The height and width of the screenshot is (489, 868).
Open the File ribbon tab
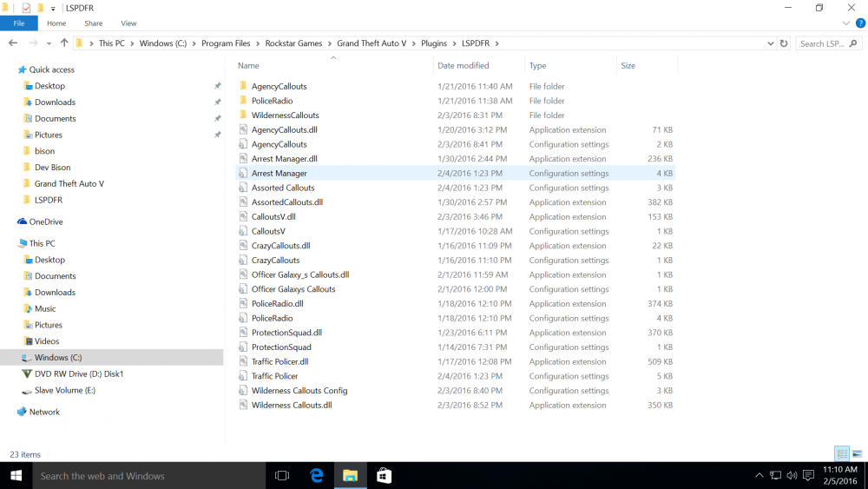click(x=19, y=23)
